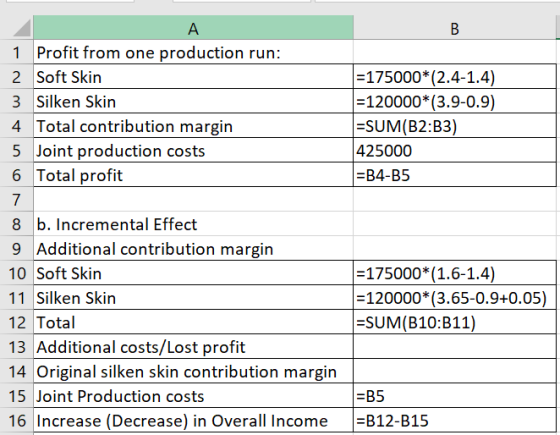The width and height of the screenshot is (560, 435).
Task: Select formula cell =120000*(3.65-0.9+0.05)
Action: pos(455,298)
